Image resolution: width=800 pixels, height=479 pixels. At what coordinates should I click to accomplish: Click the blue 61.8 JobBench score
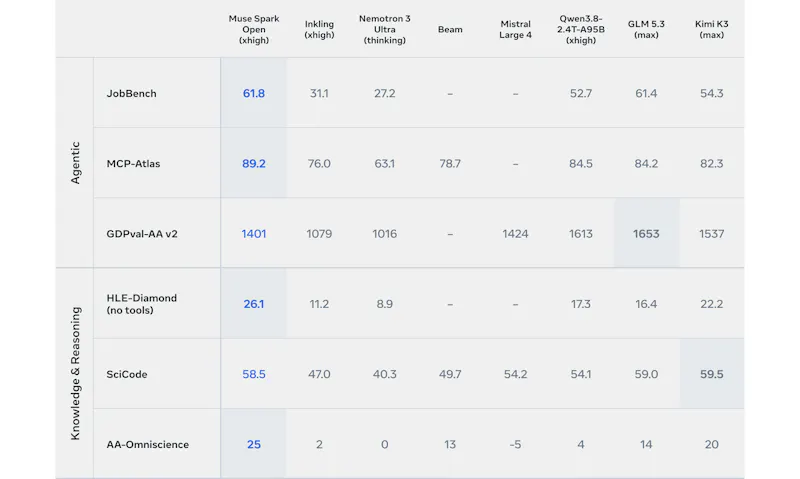tap(254, 93)
